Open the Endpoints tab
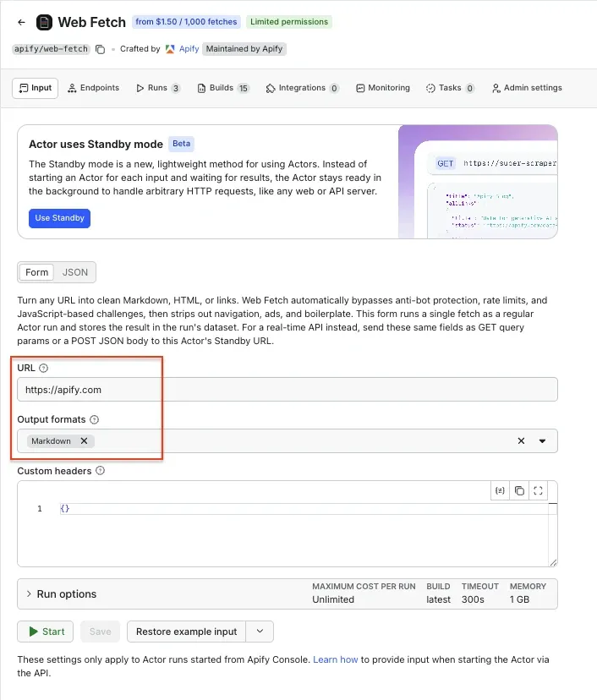The height and width of the screenshot is (700, 597). pyautogui.click(x=93, y=88)
